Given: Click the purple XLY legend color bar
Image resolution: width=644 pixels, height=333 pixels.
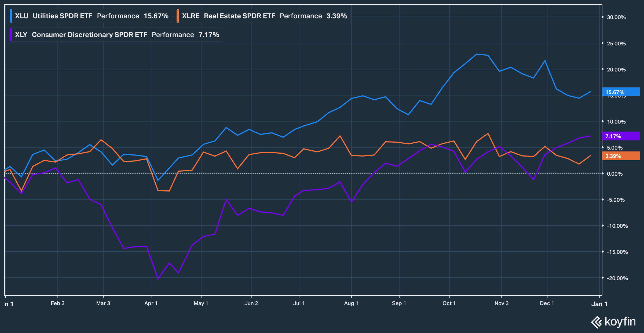Looking at the screenshot, I should (x=11, y=35).
